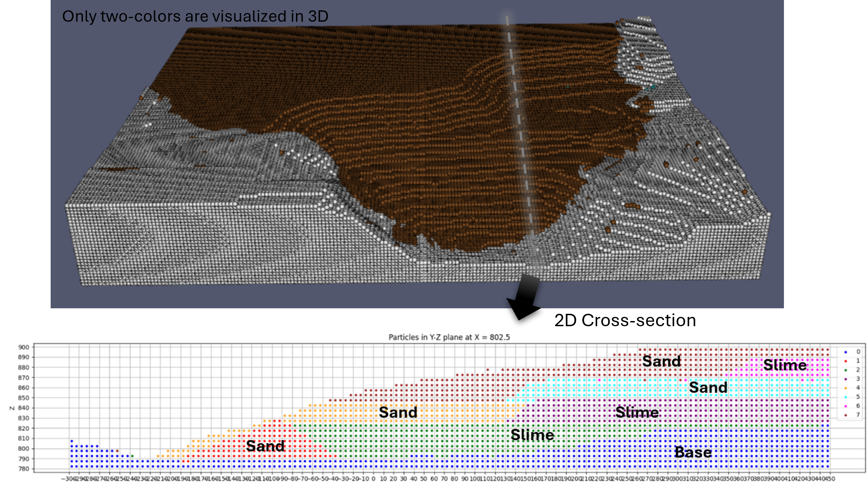Click the horizontal axis tick label '50'

(424, 479)
